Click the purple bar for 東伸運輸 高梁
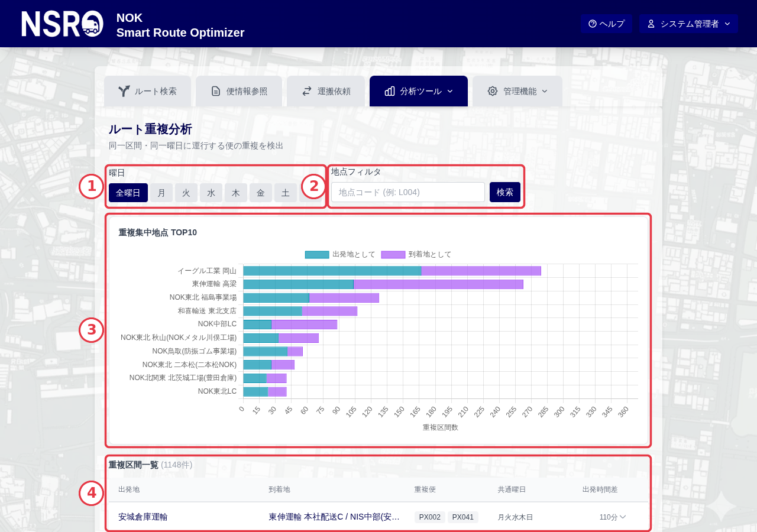Image resolution: width=757 pixels, height=532 pixels. tap(438, 284)
